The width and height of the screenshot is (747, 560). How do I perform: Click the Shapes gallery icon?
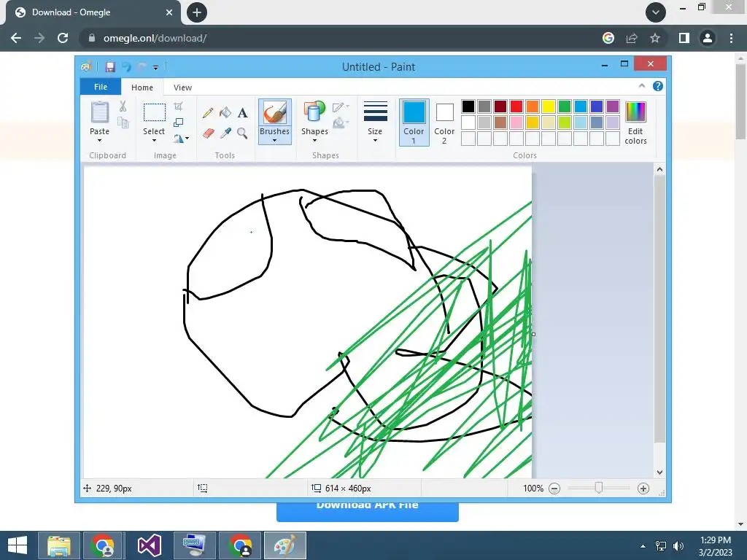[x=314, y=112]
